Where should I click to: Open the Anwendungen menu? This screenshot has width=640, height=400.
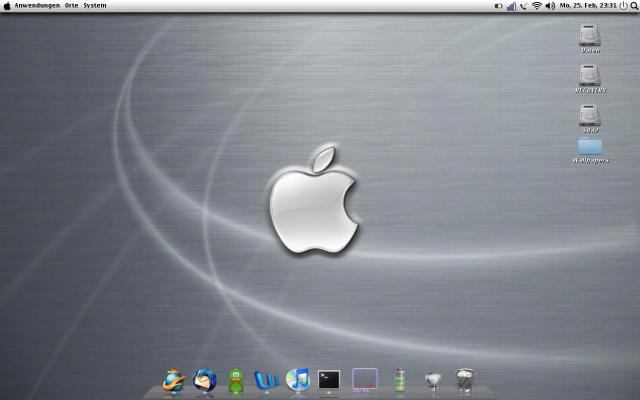tap(37, 6)
